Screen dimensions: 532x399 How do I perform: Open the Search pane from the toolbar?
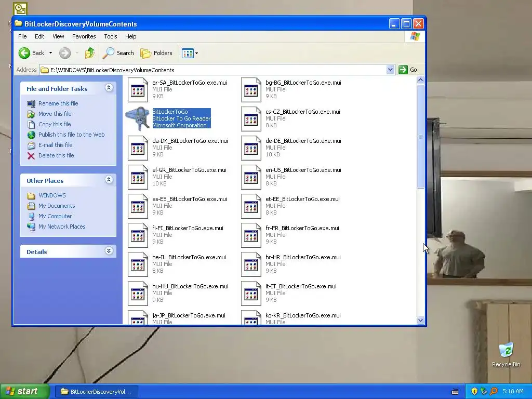tap(118, 53)
